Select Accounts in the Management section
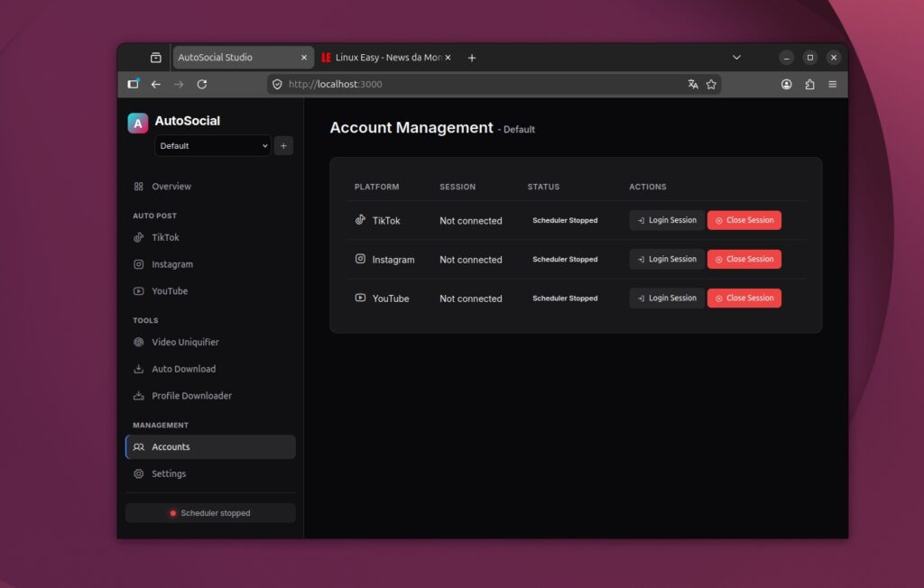The image size is (924, 588). pyautogui.click(x=210, y=446)
